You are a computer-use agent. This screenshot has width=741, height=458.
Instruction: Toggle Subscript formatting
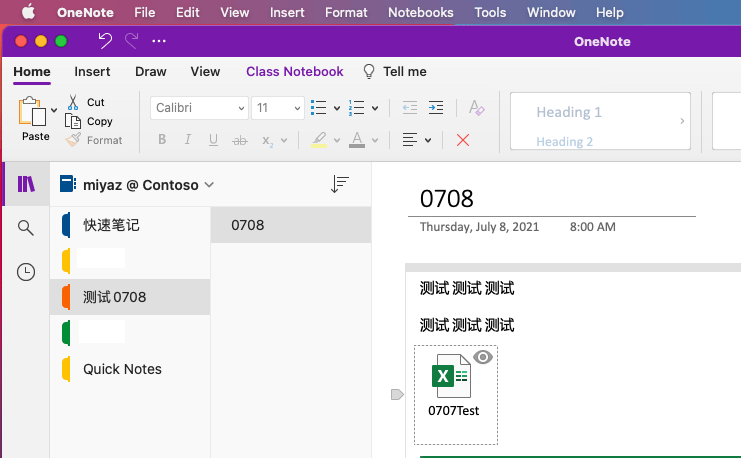pos(267,140)
